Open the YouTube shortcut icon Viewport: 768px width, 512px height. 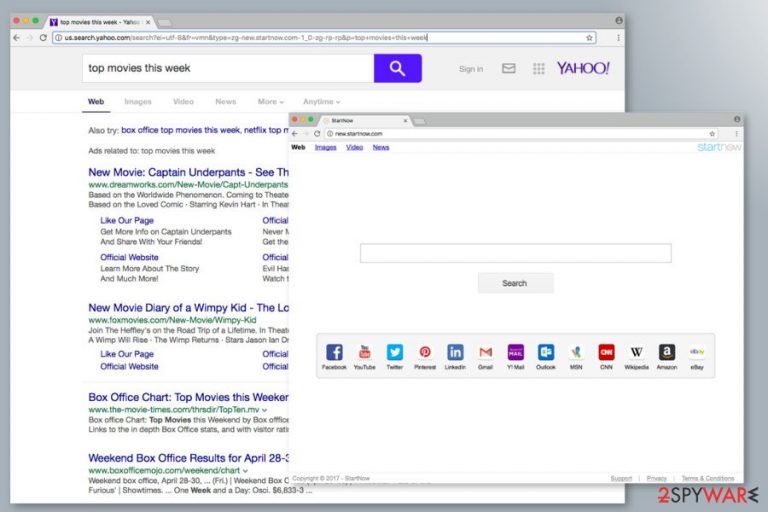364,352
